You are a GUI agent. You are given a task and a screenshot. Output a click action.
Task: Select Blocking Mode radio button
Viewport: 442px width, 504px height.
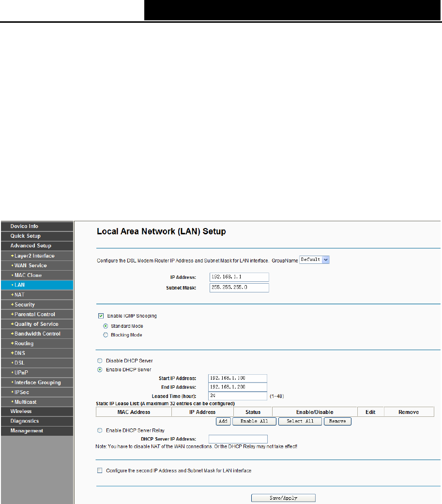pos(106,335)
